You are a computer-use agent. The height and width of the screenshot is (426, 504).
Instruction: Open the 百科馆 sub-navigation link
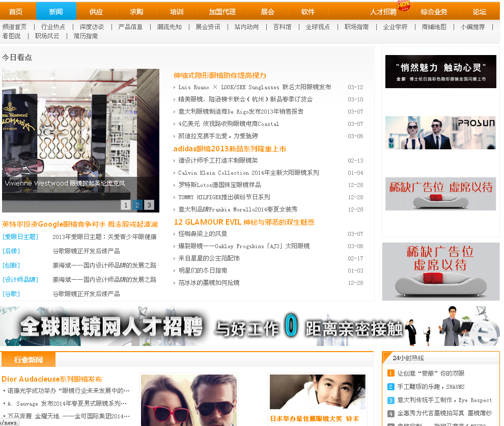click(x=282, y=26)
